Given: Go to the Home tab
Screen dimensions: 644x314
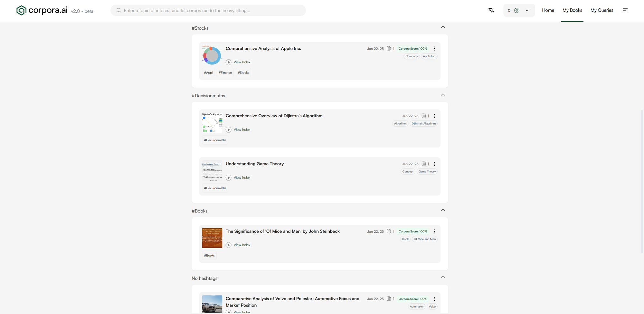Looking at the screenshot, I should tap(548, 10).
